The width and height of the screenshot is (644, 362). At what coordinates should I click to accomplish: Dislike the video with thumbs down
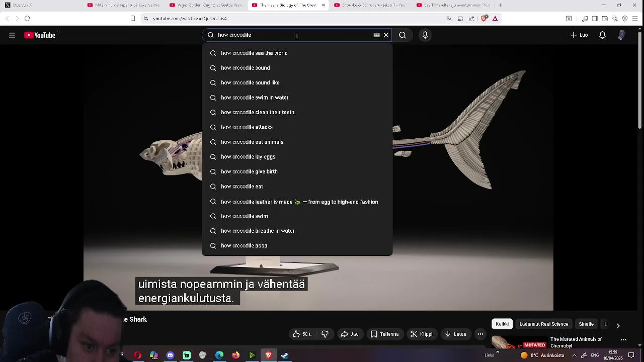[325, 334]
